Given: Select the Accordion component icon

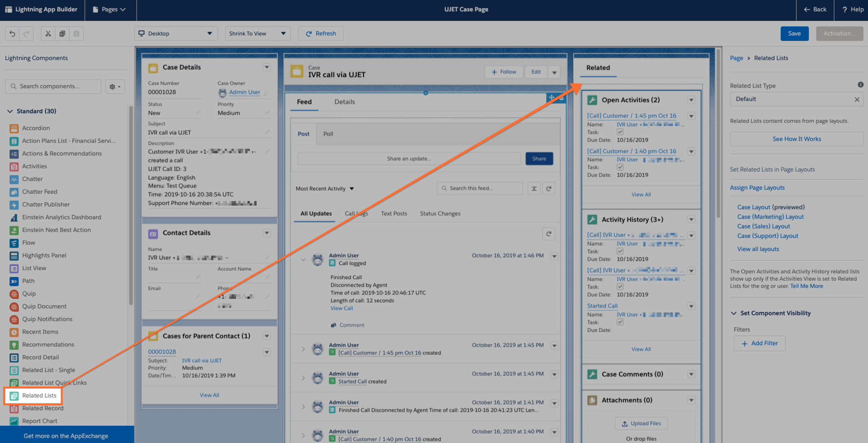Looking at the screenshot, I should (x=14, y=128).
